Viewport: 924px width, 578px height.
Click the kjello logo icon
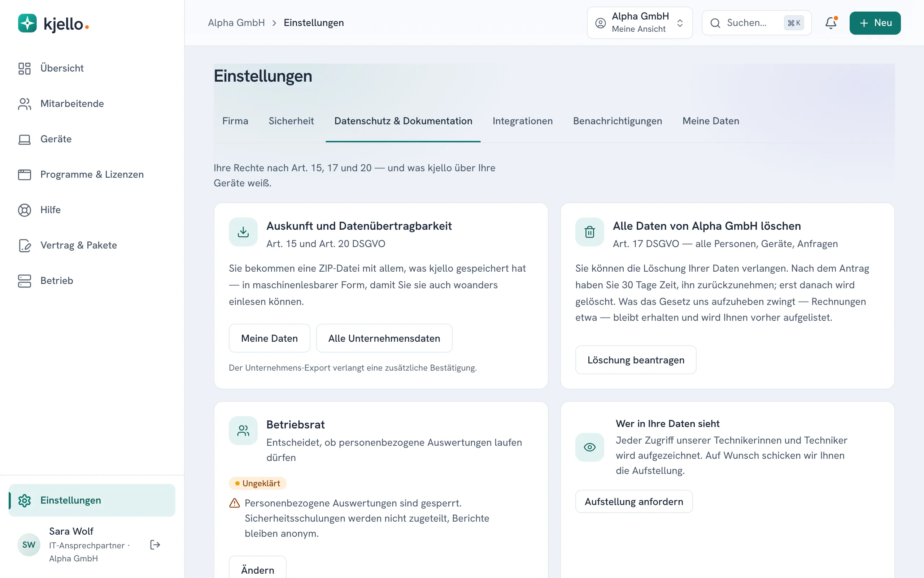(27, 23)
